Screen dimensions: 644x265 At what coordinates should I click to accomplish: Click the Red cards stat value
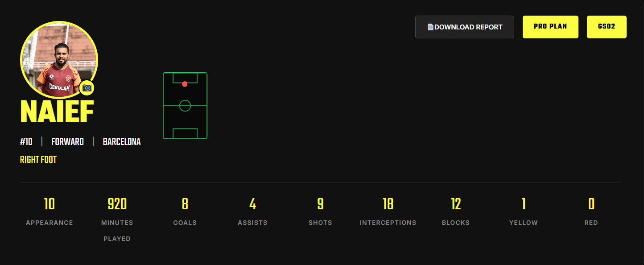point(591,204)
